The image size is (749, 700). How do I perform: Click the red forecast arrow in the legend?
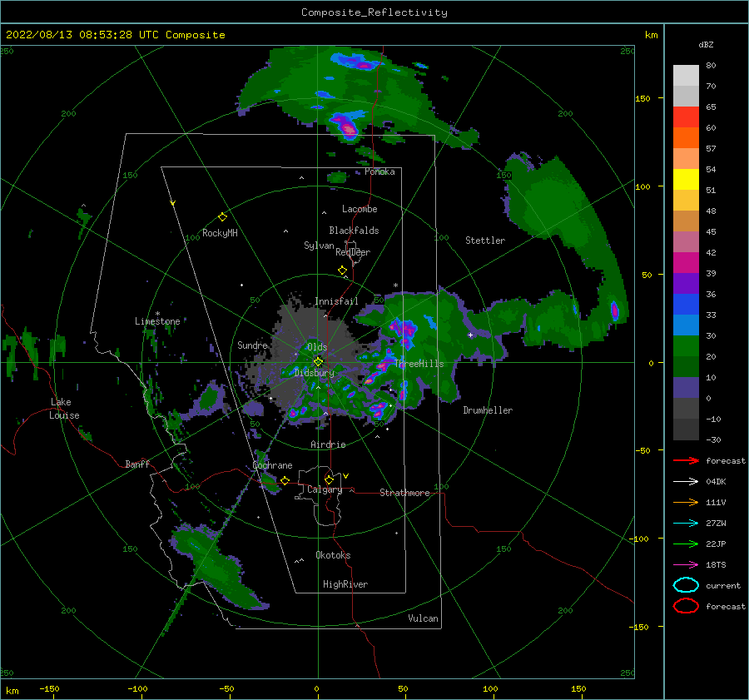[x=686, y=460]
